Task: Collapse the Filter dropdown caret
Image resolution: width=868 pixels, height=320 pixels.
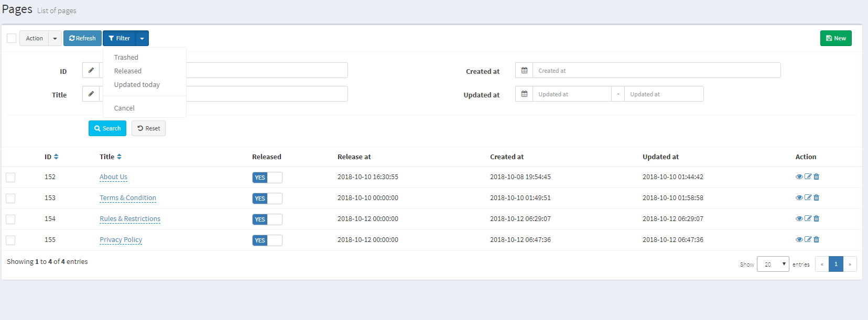Action: [x=142, y=38]
